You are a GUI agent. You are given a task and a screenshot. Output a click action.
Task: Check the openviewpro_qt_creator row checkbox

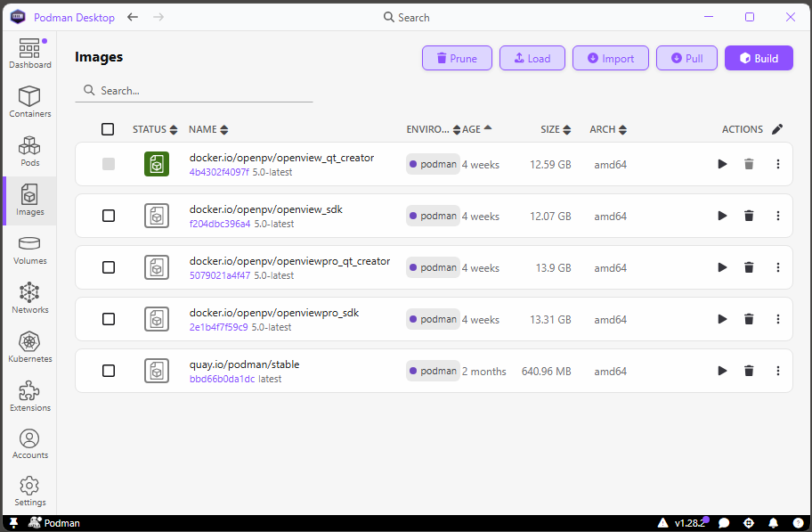tap(109, 267)
